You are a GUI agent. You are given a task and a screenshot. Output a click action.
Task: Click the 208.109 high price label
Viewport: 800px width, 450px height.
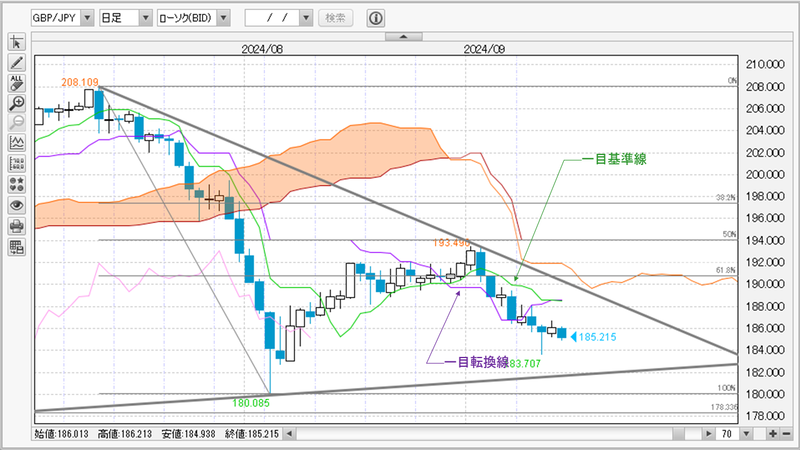click(80, 82)
